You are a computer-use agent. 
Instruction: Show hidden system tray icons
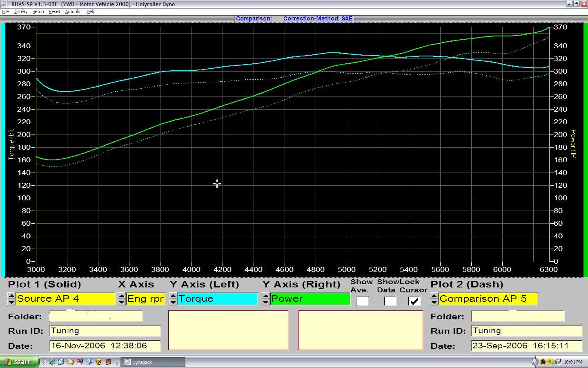click(535, 362)
